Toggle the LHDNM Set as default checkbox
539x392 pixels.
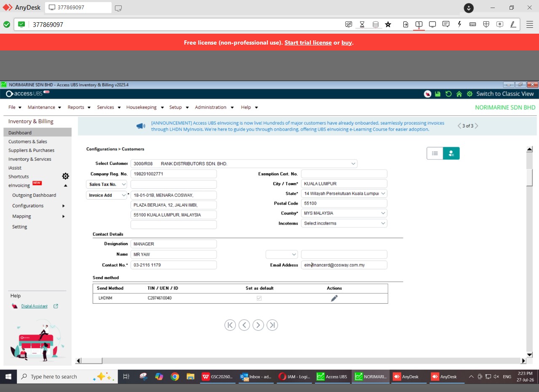(259, 298)
